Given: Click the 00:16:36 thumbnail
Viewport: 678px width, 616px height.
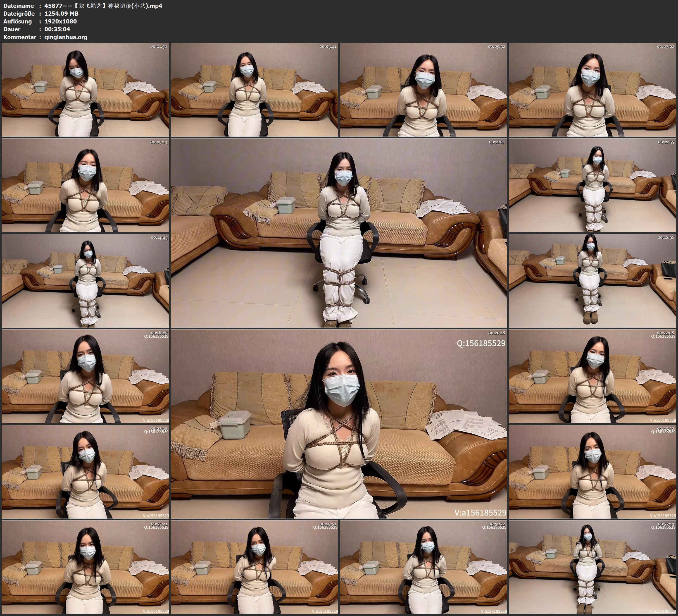Looking at the screenshot, I should click(x=593, y=281).
